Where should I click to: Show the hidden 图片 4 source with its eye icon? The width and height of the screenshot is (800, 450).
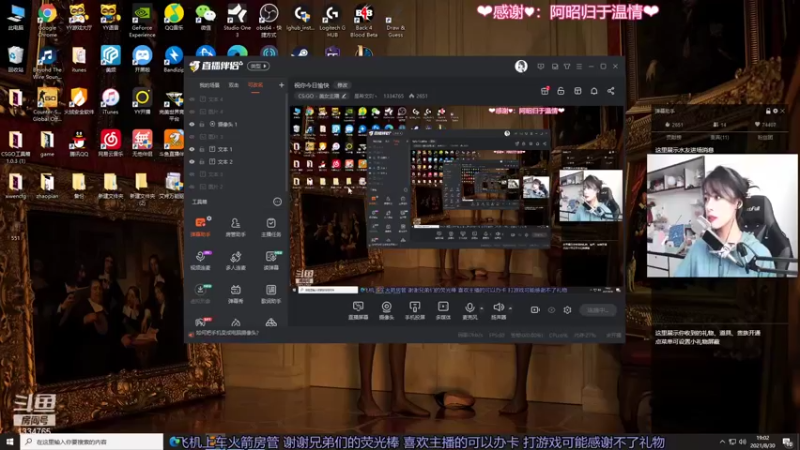click(x=192, y=112)
